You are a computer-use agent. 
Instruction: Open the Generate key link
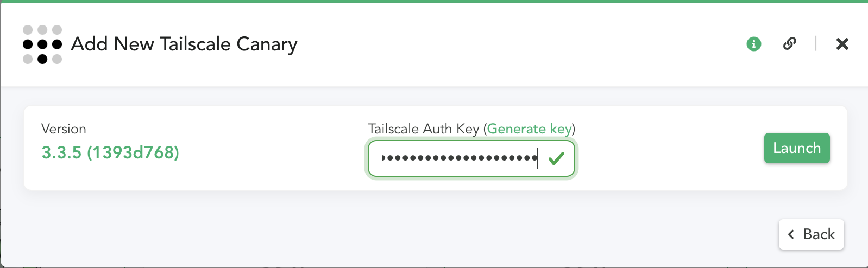(x=530, y=129)
